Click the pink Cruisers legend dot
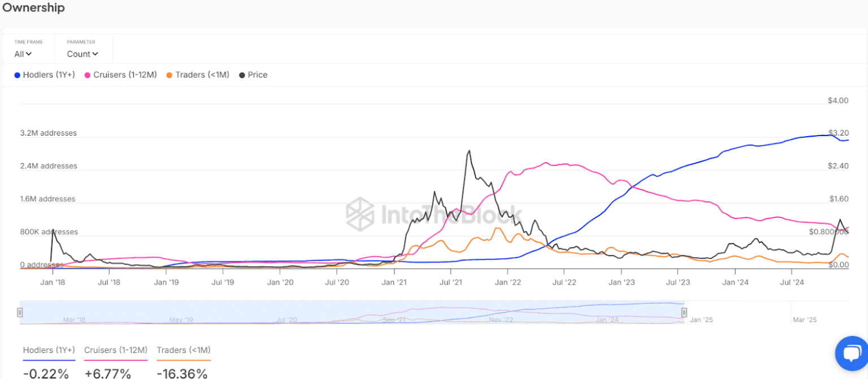The image size is (868, 379). pyautogui.click(x=88, y=75)
